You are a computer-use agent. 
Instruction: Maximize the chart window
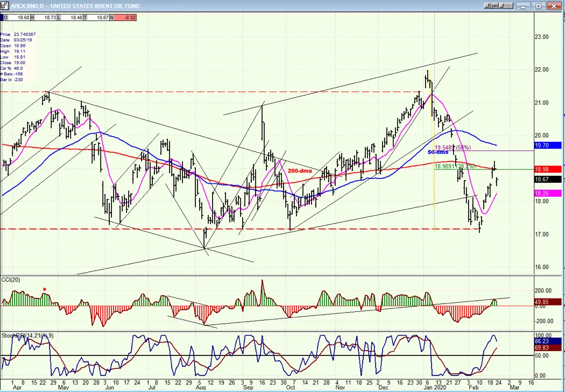539,6
